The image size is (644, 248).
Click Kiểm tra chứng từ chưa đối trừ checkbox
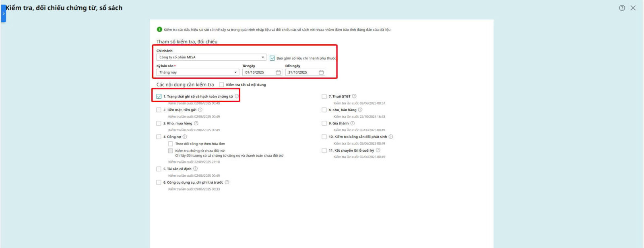pos(170,151)
